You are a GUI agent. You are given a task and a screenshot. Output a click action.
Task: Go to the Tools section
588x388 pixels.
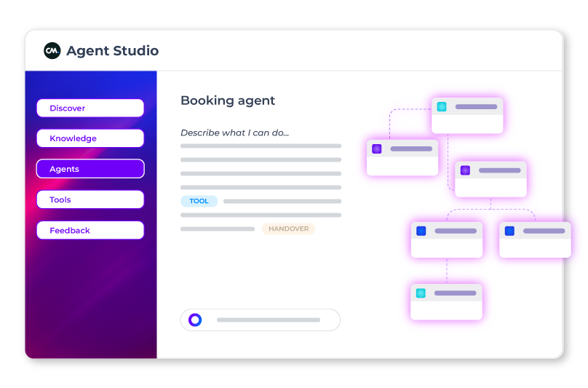coord(90,199)
